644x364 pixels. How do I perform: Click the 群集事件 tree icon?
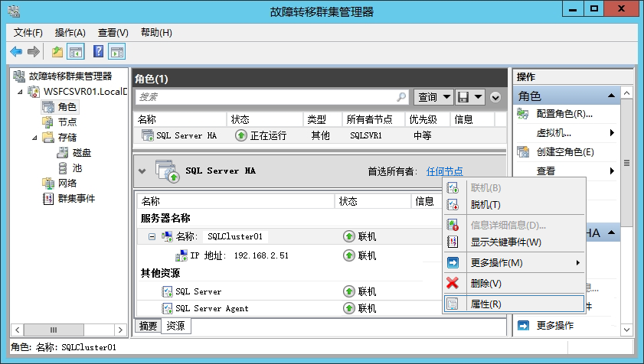(48, 199)
